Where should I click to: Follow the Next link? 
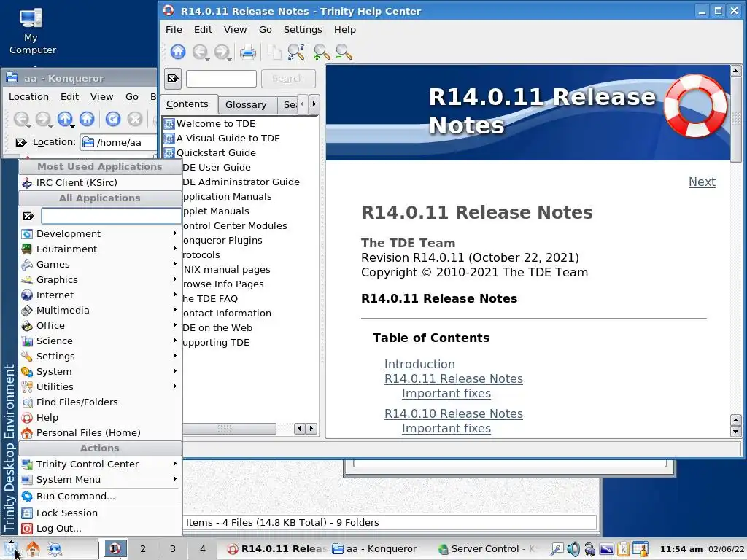703,182
